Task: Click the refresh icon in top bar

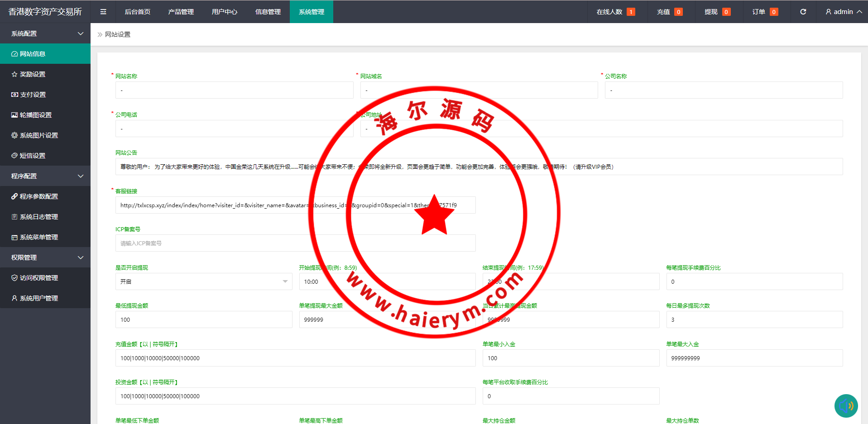Action: (x=803, y=12)
